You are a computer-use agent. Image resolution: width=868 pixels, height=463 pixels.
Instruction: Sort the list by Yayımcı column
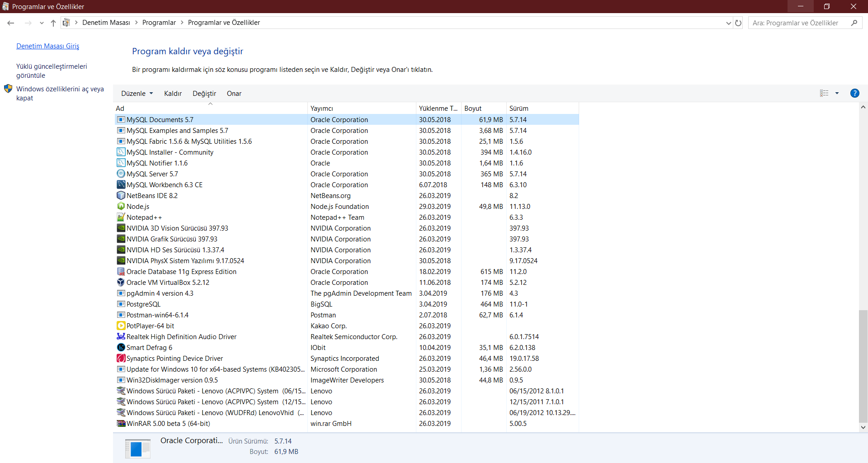(x=362, y=109)
